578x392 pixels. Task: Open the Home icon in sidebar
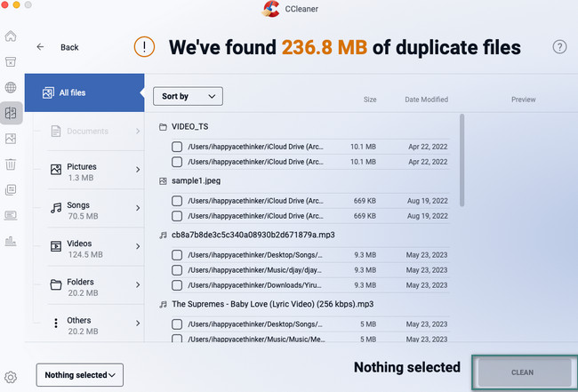click(11, 36)
